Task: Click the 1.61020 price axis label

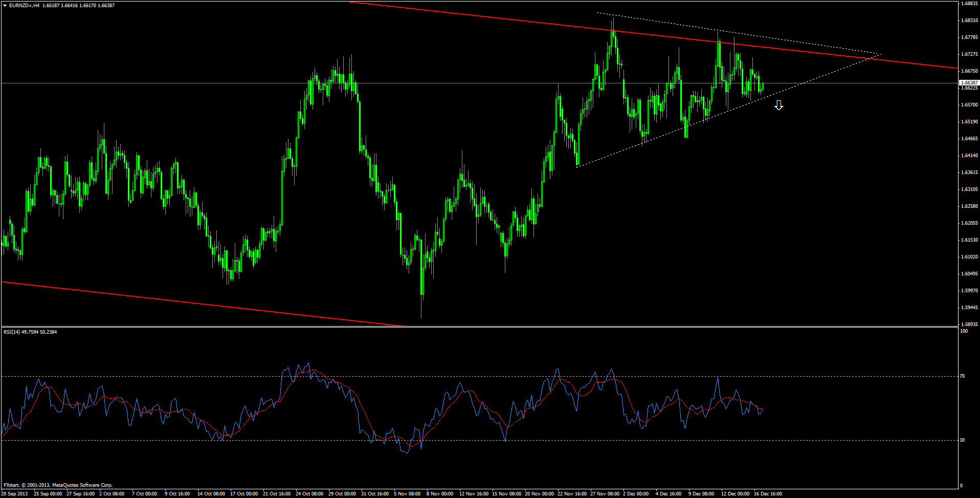Action: click(969, 257)
